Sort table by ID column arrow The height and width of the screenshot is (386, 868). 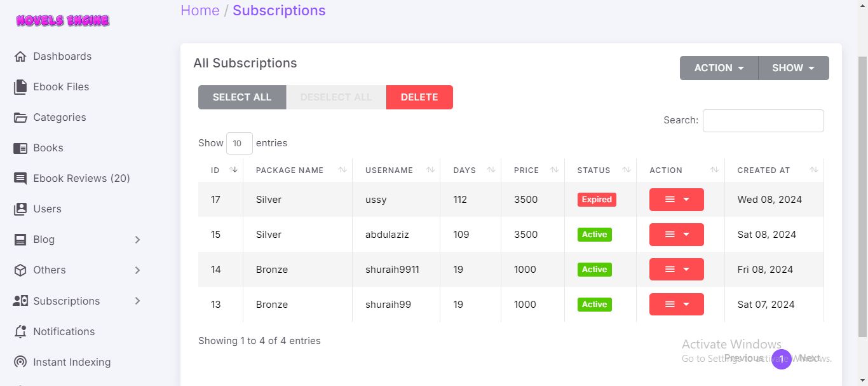(233, 170)
